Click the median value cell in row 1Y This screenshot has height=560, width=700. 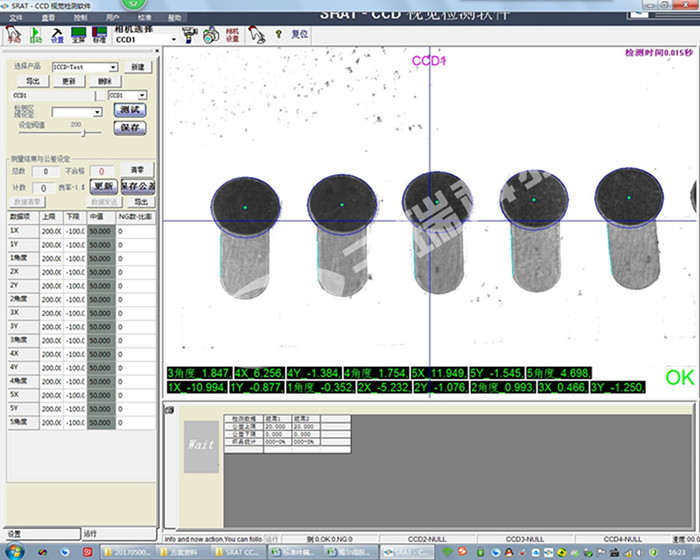101,245
